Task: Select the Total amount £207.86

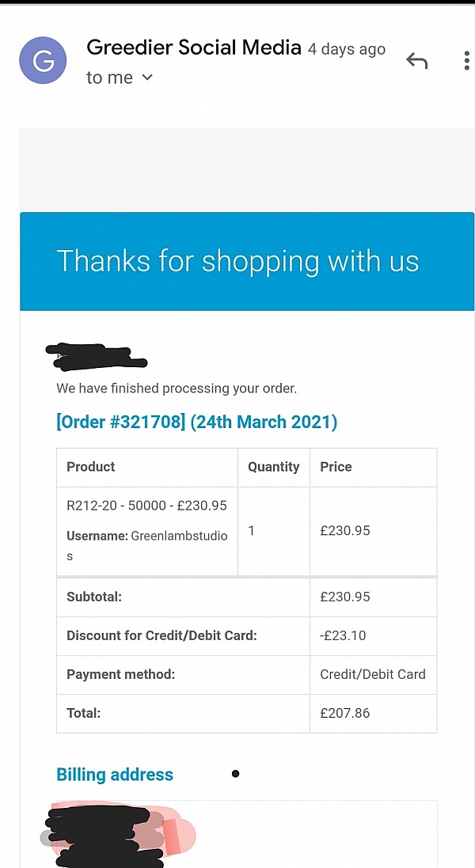Action: pyautogui.click(x=345, y=713)
